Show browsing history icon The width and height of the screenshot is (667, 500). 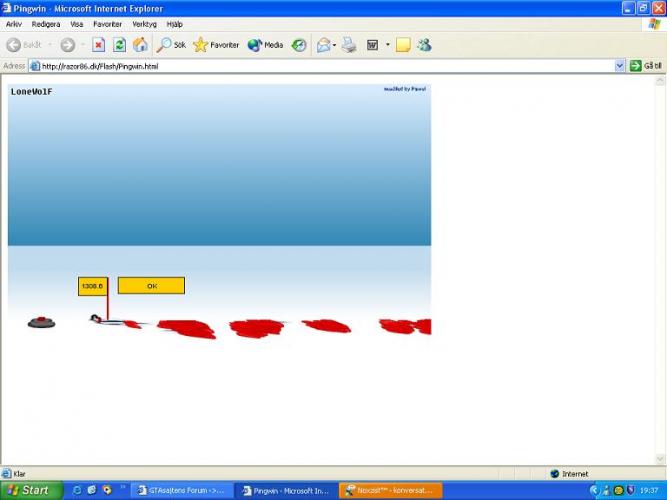click(299, 45)
